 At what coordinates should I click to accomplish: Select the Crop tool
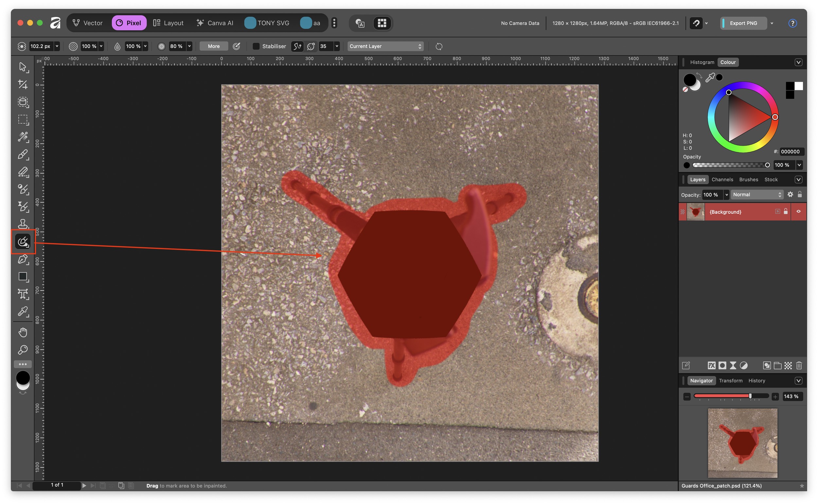click(23, 84)
